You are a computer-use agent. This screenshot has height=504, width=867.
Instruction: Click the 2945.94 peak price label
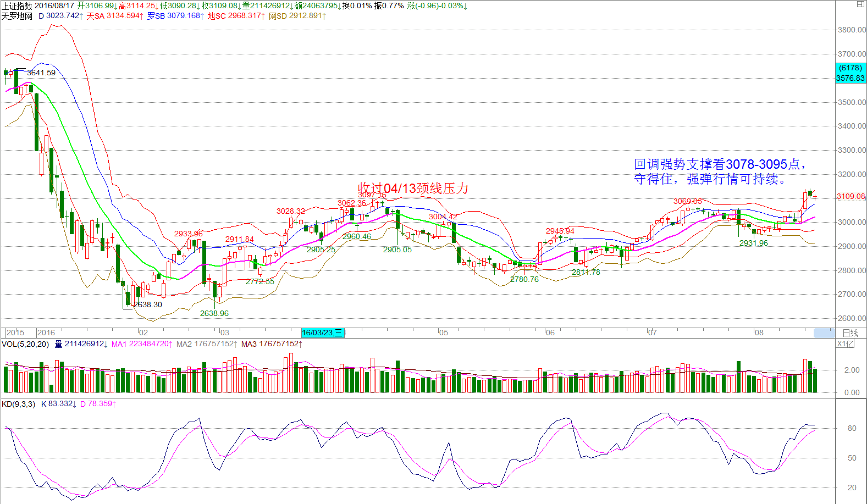click(x=560, y=231)
